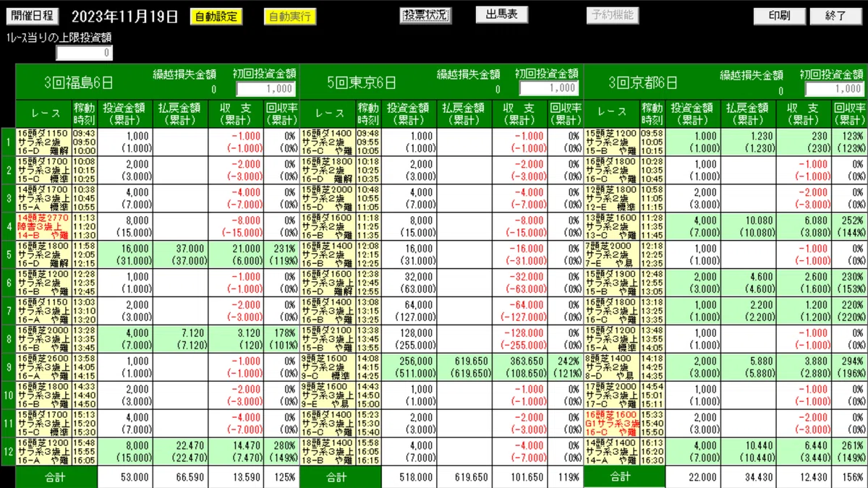This screenshot has height=488, width=868.
Task: Click the 18頭芝1400 race cell
Action: pyautogui.click(x=328, y=452)
